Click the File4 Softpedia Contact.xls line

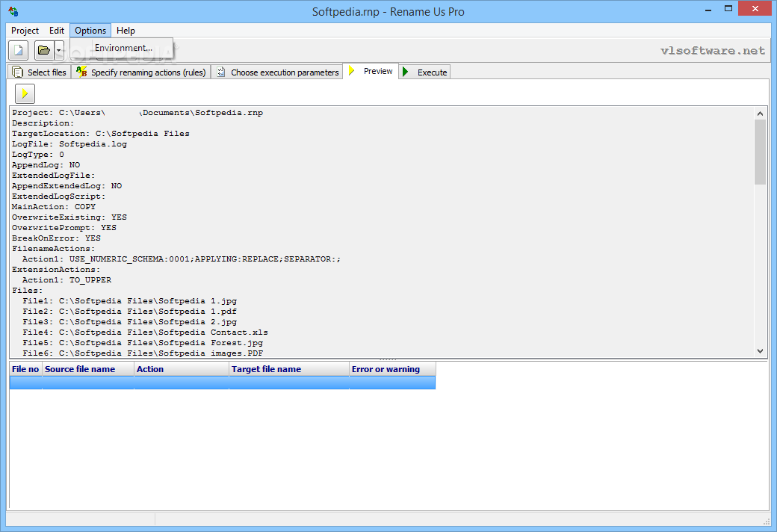point(145,332)
